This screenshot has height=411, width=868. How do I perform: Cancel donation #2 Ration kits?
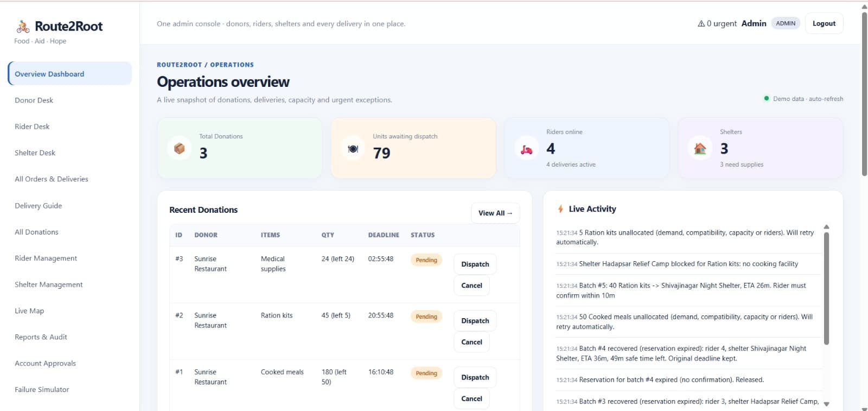pyautogui.click(x=471, y=342)
